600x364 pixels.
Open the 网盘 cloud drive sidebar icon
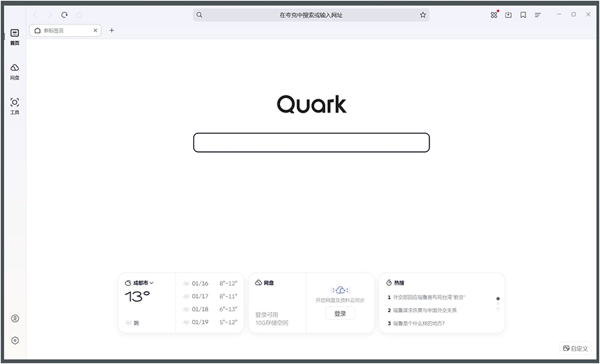point(15,68)
